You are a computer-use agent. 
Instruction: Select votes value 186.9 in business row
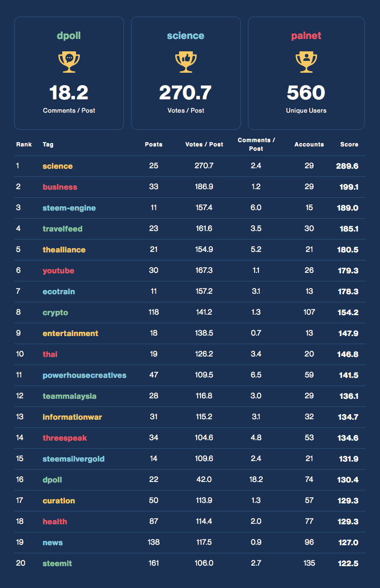[204, 187]
